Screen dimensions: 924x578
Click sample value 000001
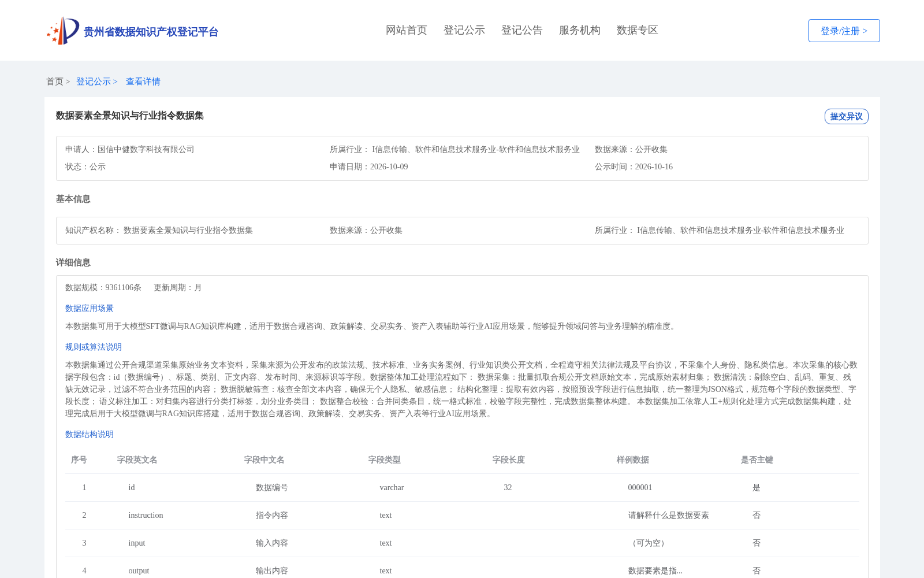(640, 487)
